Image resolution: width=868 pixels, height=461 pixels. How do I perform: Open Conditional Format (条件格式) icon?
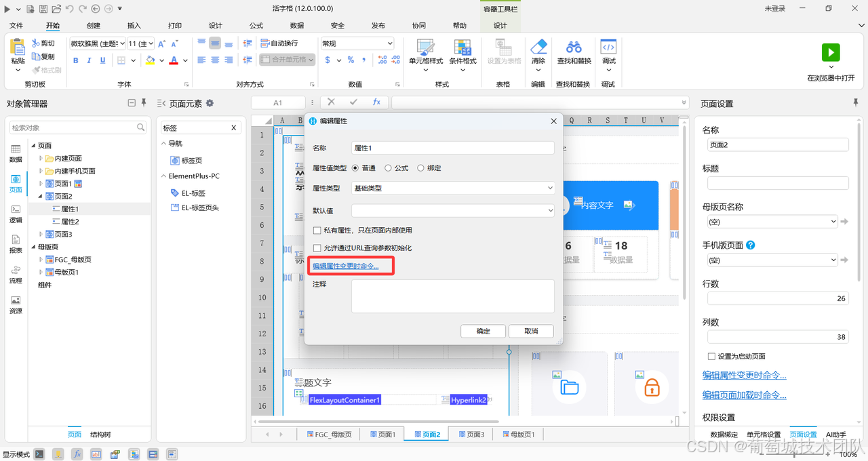[x=462, y=47]
